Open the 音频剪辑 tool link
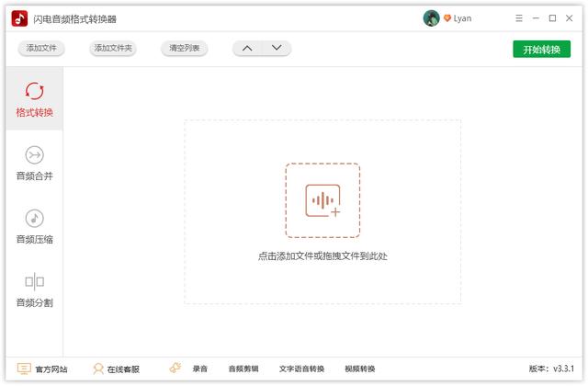This screenshot has height=386, width=588. click(x=243, y=369)
